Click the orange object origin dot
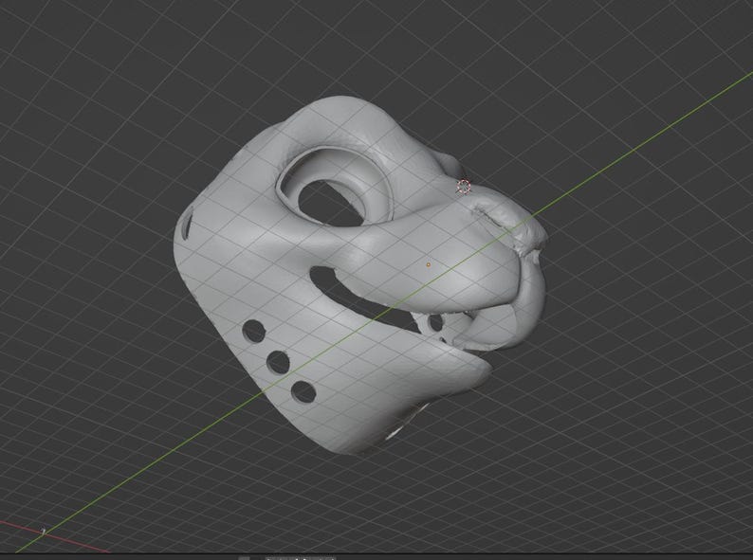The image size is (753, 560). click(x=429, y=264)
